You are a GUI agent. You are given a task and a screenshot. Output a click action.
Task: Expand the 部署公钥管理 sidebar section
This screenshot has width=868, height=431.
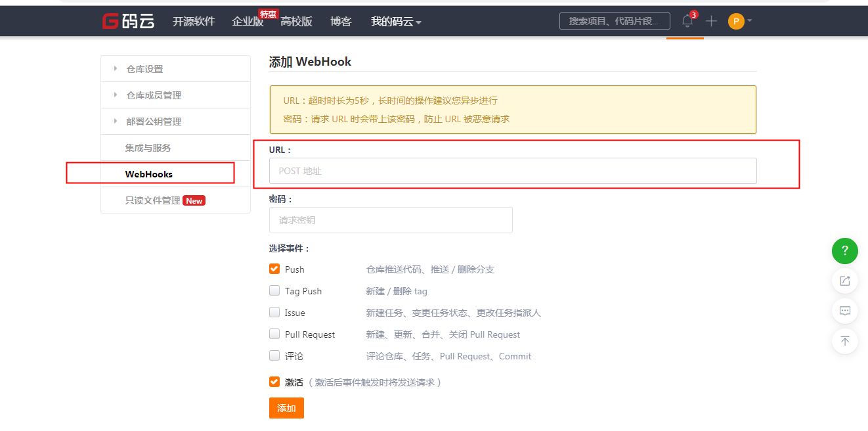point(175,122)
